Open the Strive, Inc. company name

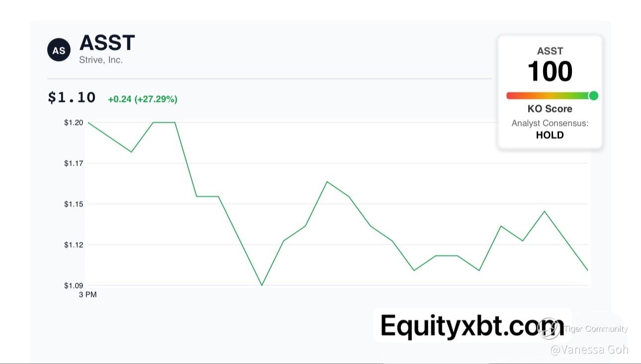point(101,60)
